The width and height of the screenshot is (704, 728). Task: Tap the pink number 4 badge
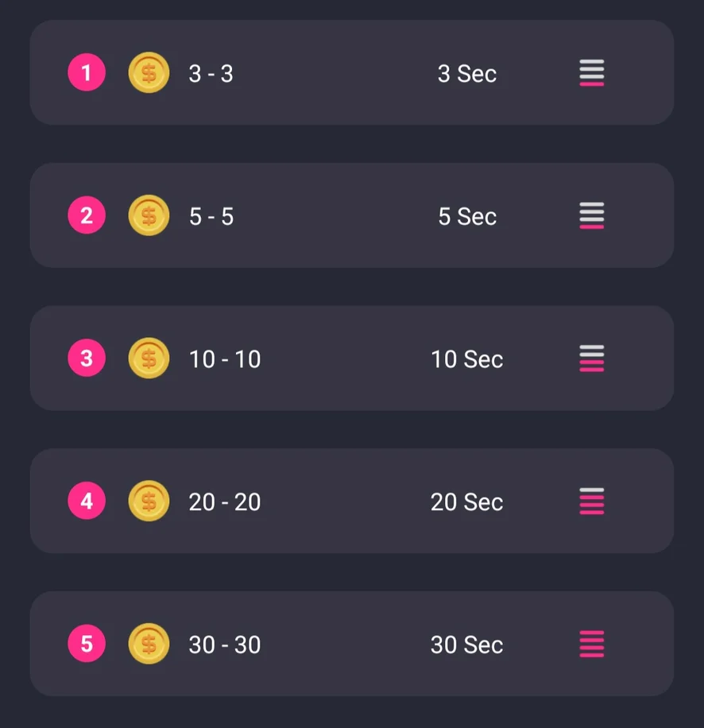(87, 501)
